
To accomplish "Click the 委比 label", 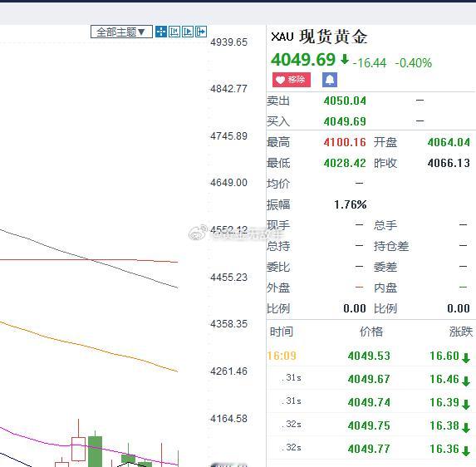I will (278, 267).
